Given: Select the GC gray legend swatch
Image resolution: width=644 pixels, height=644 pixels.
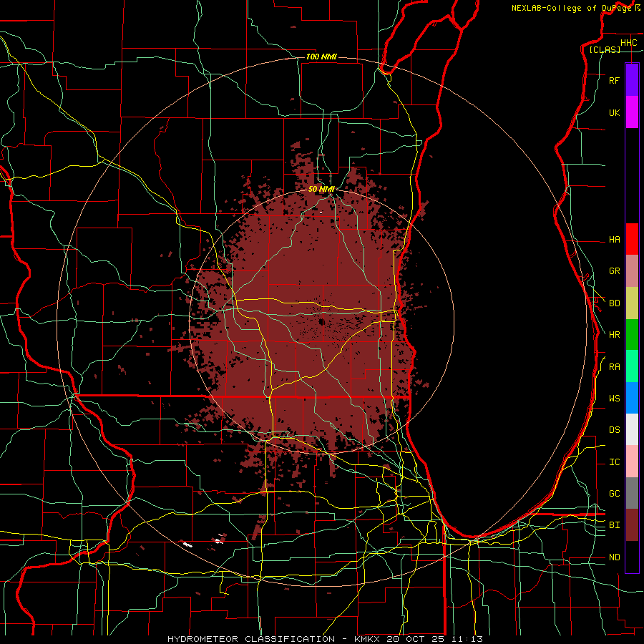Looking at the screenshot, I should 632,493.
